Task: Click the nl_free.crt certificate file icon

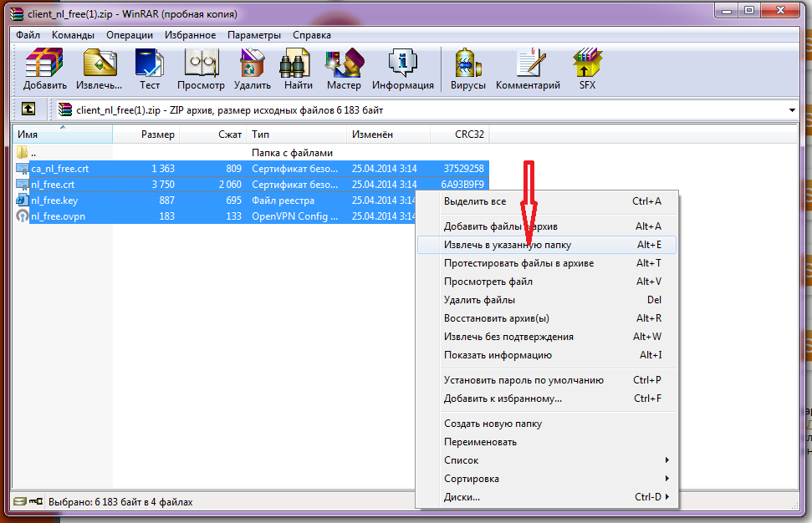Action: pos(23,185)
